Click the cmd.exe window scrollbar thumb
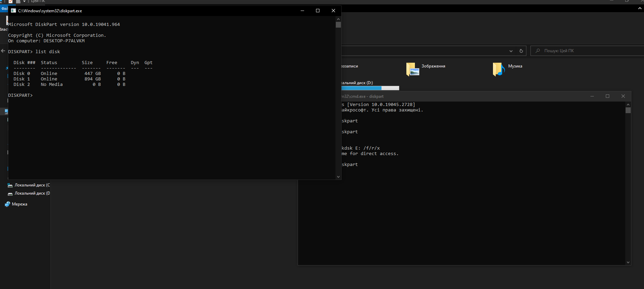 [x=628, y=110]
